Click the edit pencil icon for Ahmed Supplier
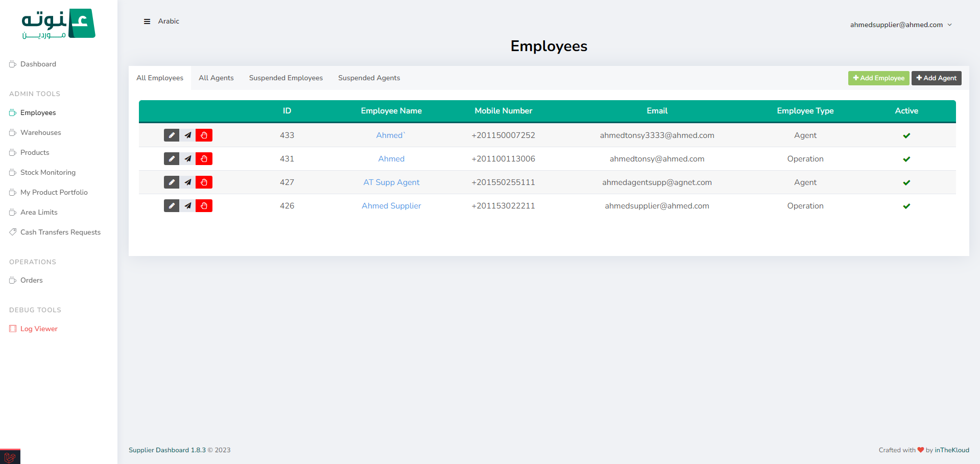980x464 pixels. coord(172,206)
